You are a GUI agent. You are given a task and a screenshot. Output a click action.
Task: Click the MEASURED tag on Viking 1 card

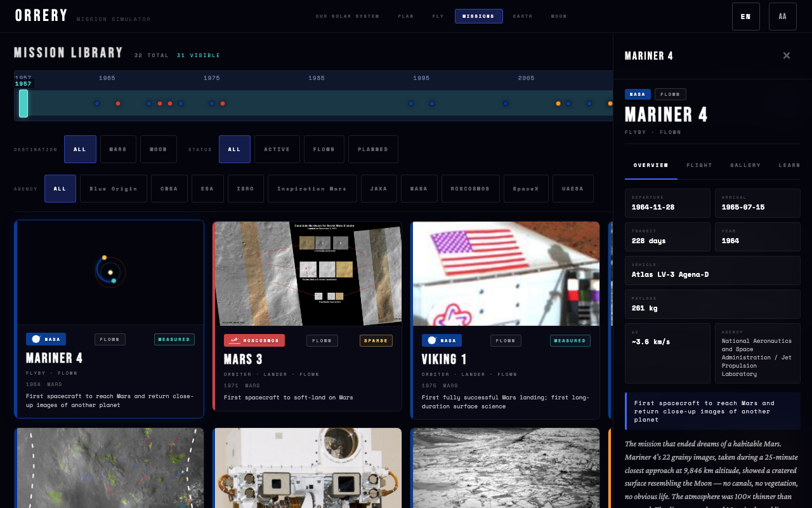pyautogui.click(x=570, y=340)
